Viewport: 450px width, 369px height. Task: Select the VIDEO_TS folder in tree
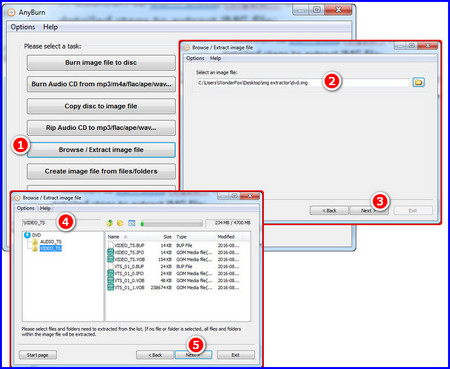[x=51, y=248]
